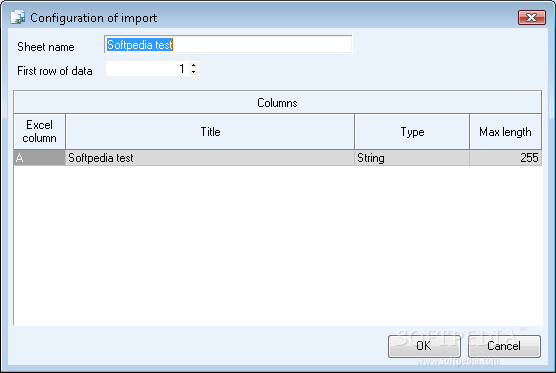The height and width of the screenshot is (373, 556).
Task: Click the Max length column header
Action: (x=505, y=132)
